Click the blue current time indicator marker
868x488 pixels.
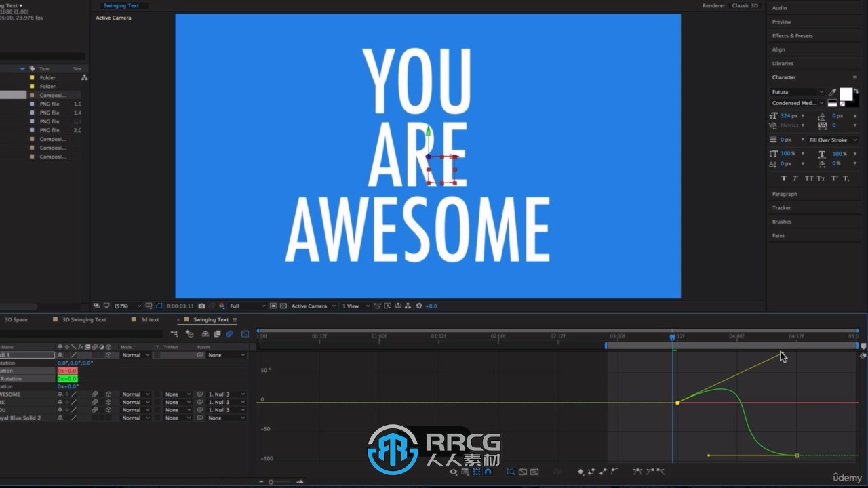click(x=672, y=337)
